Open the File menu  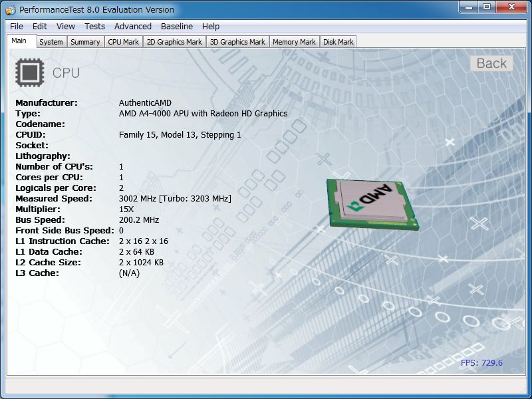17,27
